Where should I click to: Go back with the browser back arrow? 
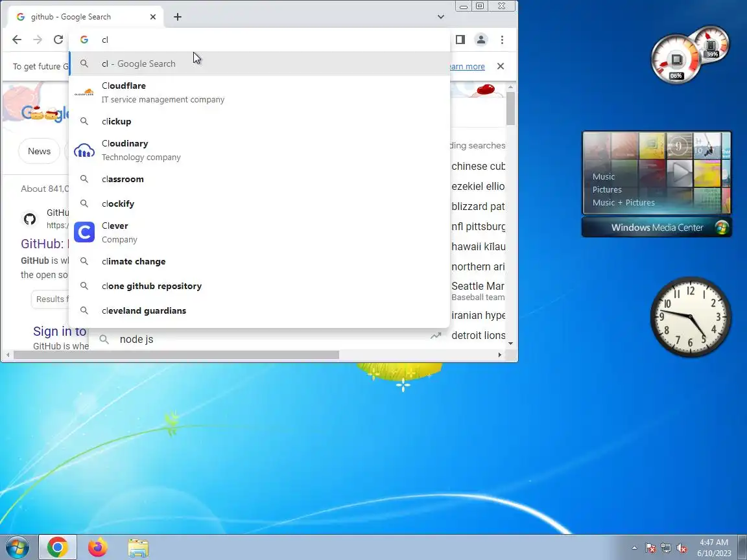[x=17, y=40]
